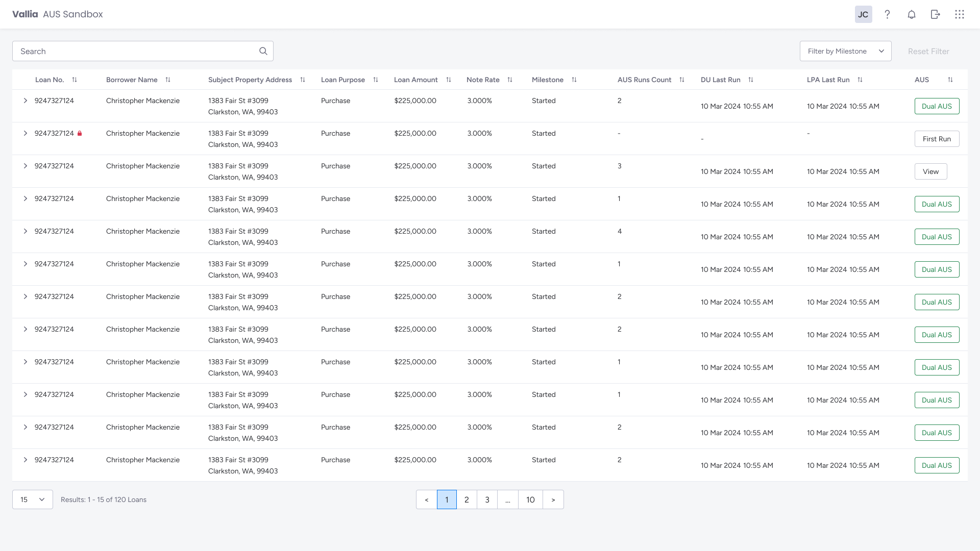This screenshot has width=980, height=551.
Task: Sort by Loan No. column
Action: 75,80
